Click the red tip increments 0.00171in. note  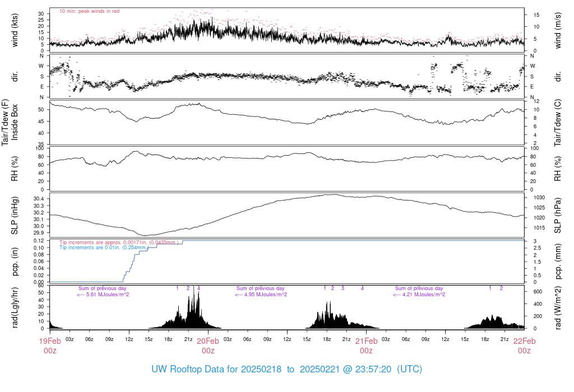pyautogui.click(x=119, y=242)
